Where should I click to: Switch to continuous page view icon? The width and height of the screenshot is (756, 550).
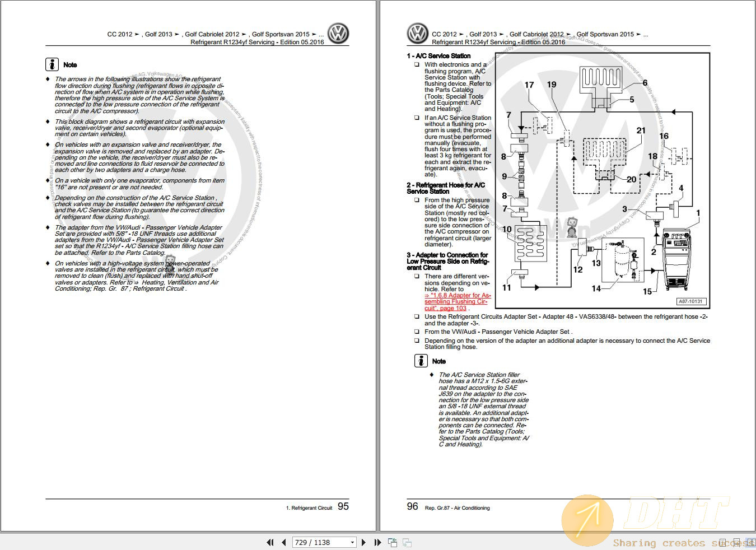736,542
